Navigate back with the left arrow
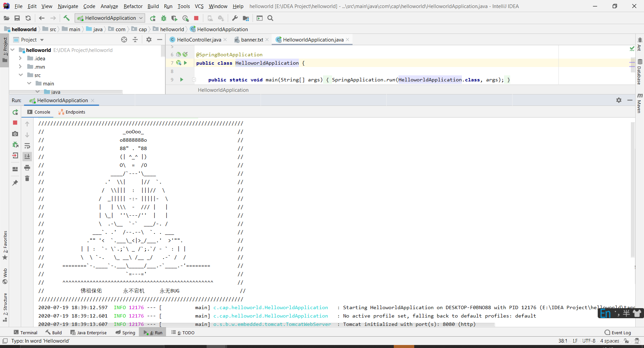Screen dimensions: 644x348 click(x=42, y=18)
